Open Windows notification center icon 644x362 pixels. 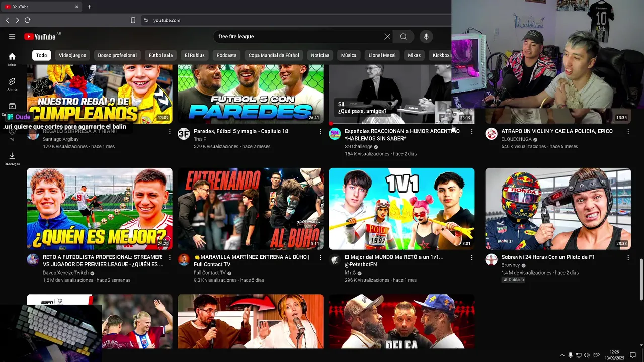(x=633, y=355)
